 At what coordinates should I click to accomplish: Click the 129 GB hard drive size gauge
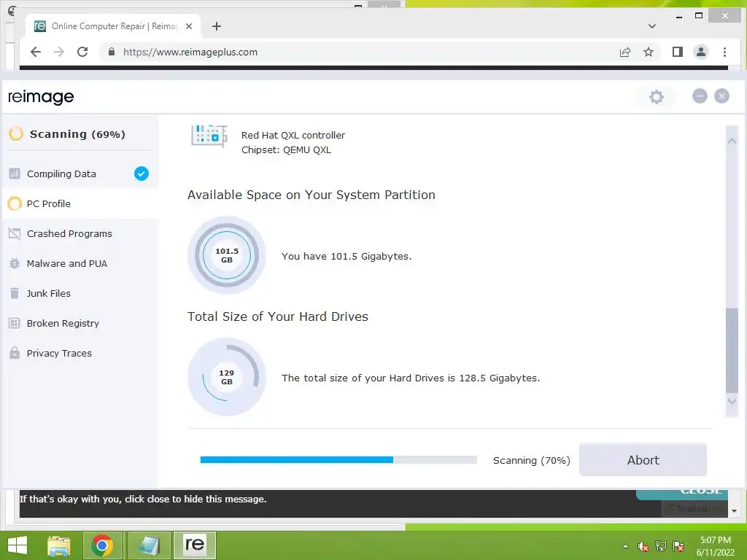227,377
